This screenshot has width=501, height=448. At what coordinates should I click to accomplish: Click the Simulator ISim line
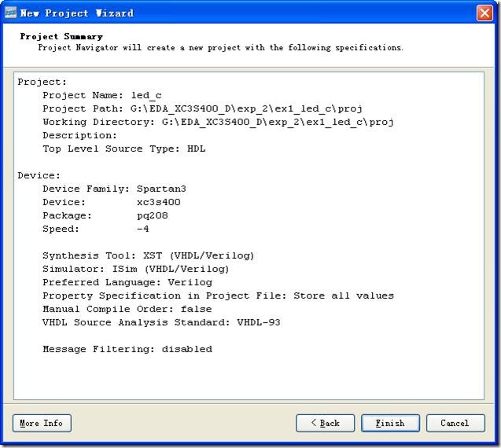pos(135,269)
